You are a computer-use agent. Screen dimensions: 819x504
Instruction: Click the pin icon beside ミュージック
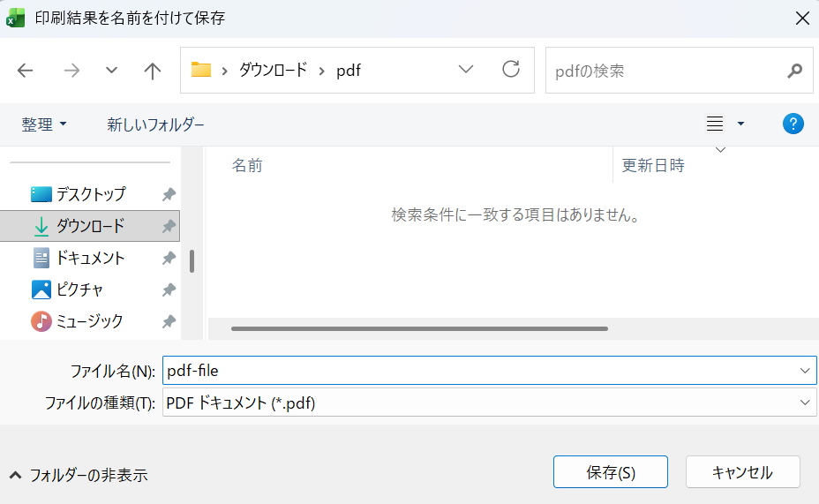pos(169,321)
